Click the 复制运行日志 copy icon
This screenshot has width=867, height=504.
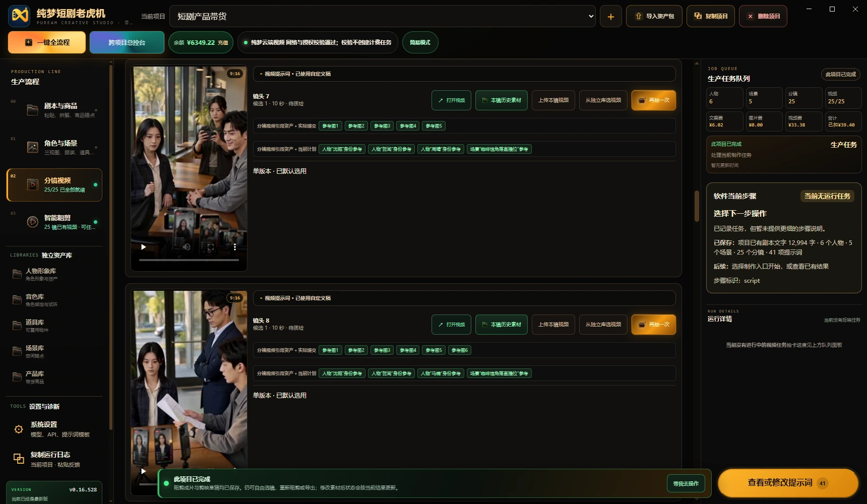pyautogui.click(x=19, y=459)
